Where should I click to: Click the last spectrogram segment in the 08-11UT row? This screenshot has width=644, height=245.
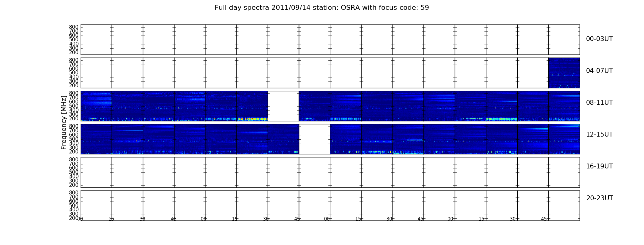pyautogui.click(x=564, y=106)
